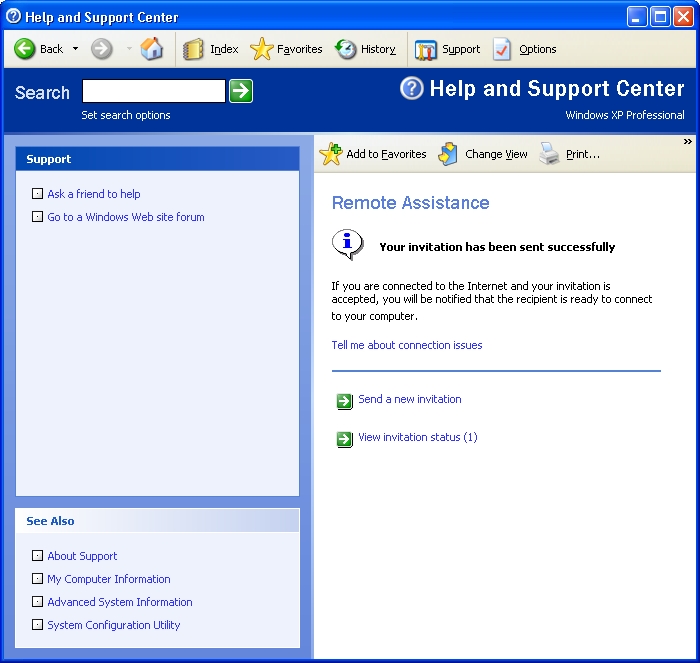
Task: Open Set search options link
Action: [126, 115]
